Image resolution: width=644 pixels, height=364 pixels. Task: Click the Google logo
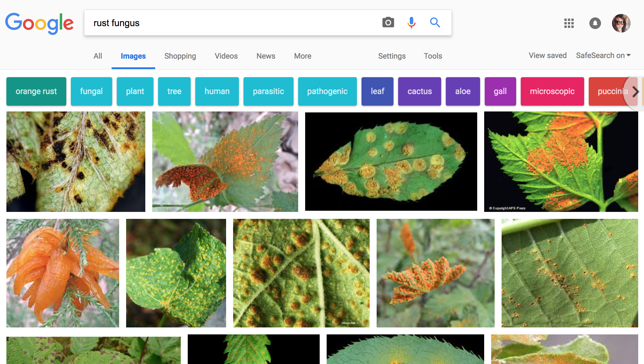[39, 23]
